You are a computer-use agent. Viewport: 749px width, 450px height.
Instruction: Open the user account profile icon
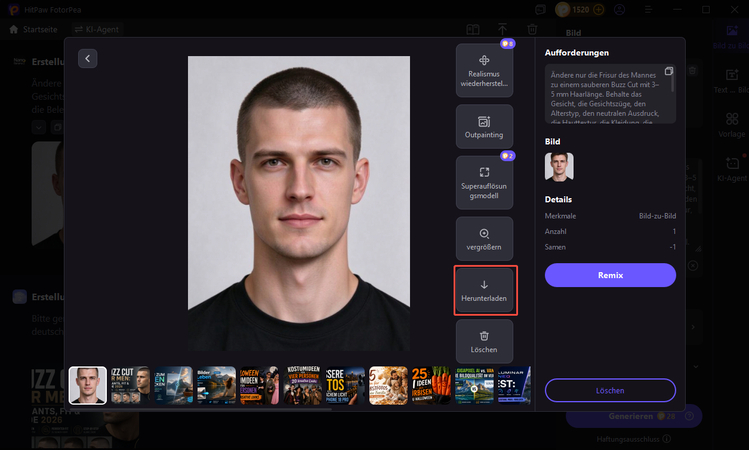point(620,10)
